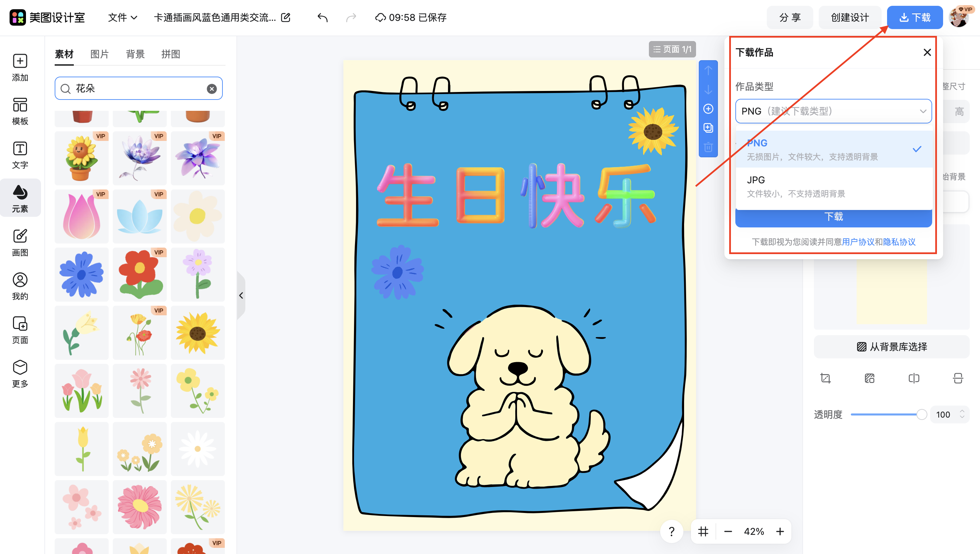Open the 隐私协议 link
The image size is (980, 554).
[899, 242]
